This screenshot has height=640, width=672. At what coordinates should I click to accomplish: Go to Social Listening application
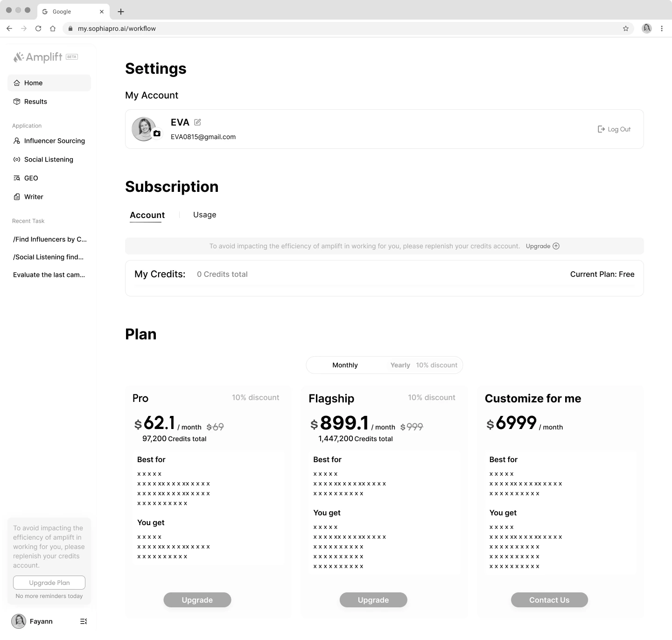pos(49,160)
